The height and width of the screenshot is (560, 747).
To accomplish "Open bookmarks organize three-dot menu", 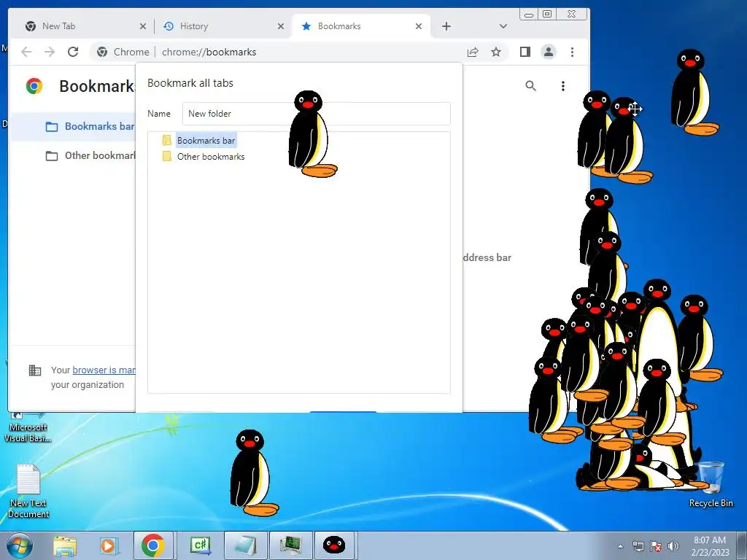I will [563, 86].
